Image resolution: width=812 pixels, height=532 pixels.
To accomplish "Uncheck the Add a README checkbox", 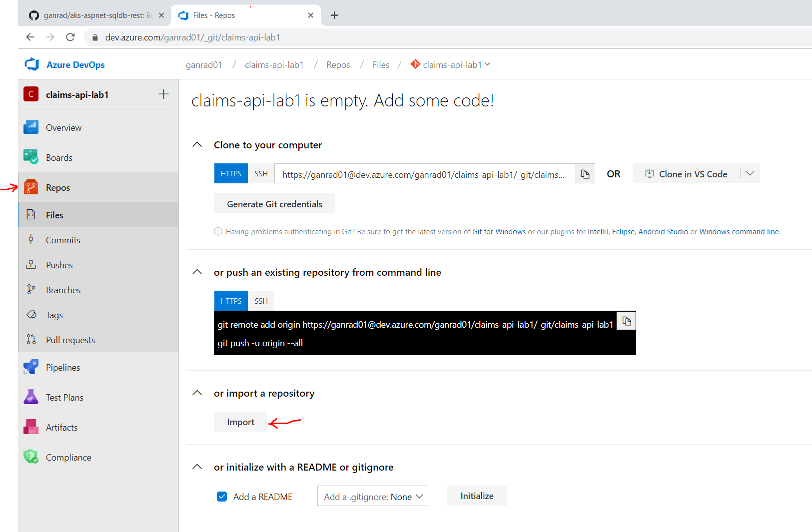I will (222, 497).
